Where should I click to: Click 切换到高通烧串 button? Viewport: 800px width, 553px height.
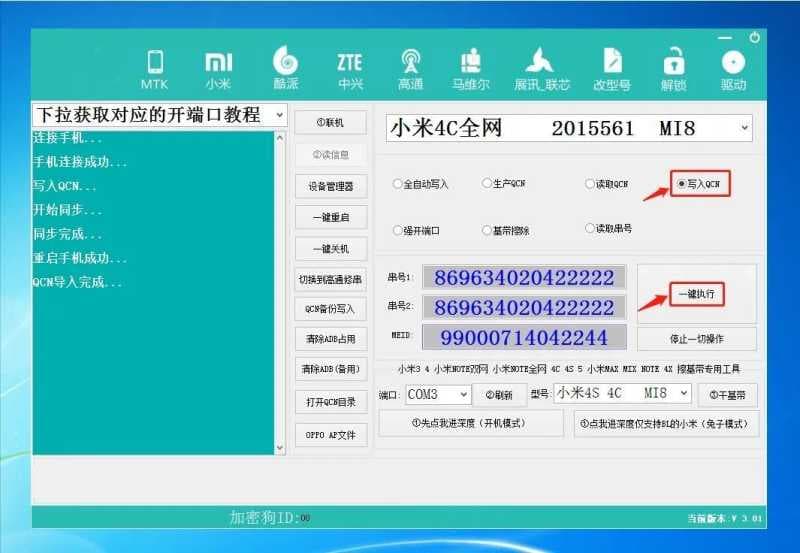[x=331, y=280]
